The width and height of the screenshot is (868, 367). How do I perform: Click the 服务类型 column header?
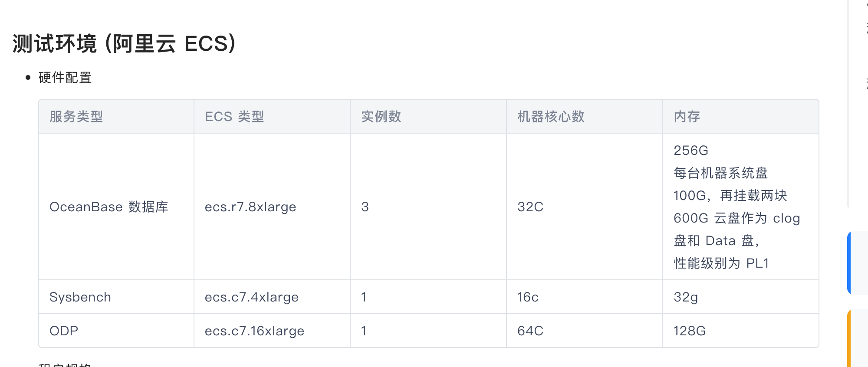[76, 116]
